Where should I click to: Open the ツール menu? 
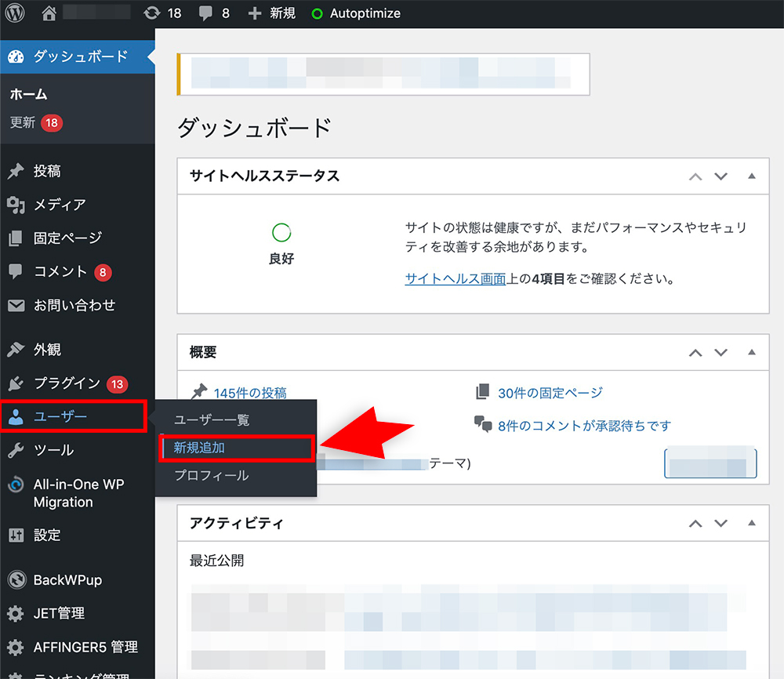[x=53, y=450]
